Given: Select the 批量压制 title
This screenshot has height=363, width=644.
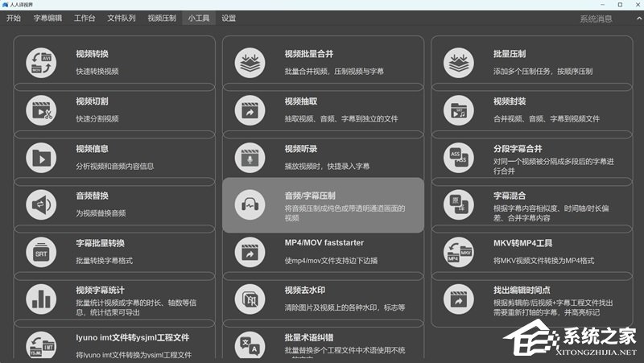Looking at the screenshot, I should 510,54.
